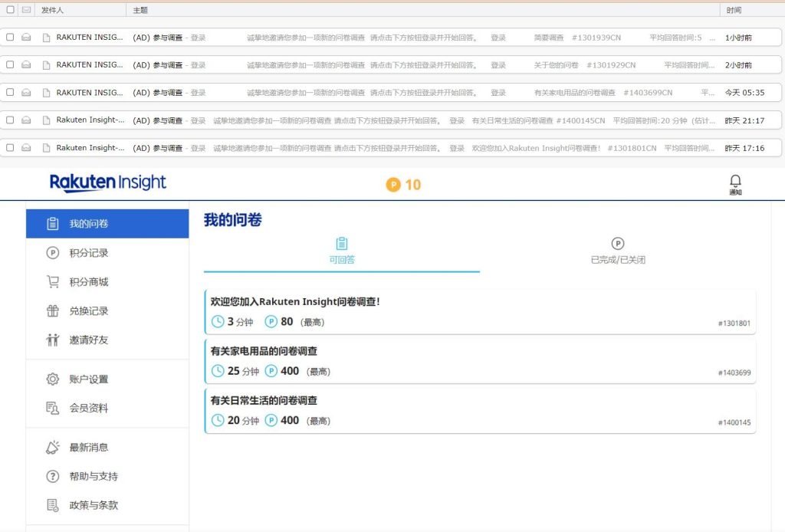
Task: Open 积分记录 in the sidebar
Action: point(107,253)
